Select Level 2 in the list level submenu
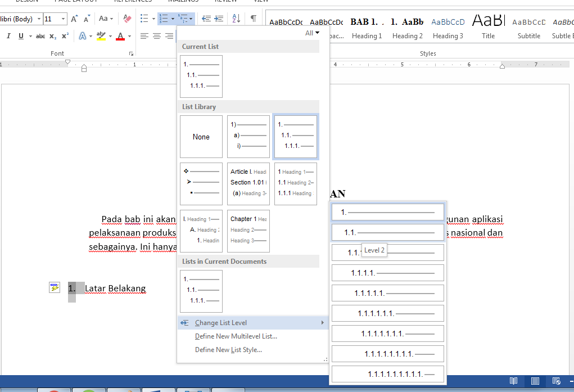The width and height of the screenshot is (574, 392). pos(388,232)
